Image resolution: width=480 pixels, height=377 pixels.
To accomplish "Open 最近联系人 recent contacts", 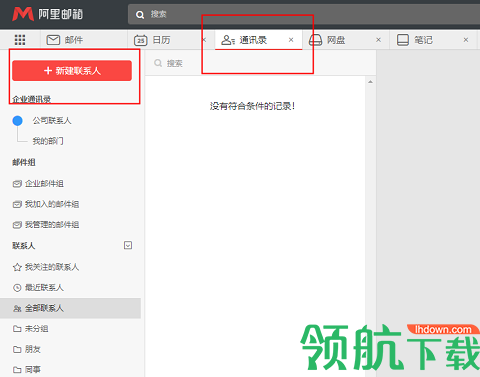I will click(44, 287).
